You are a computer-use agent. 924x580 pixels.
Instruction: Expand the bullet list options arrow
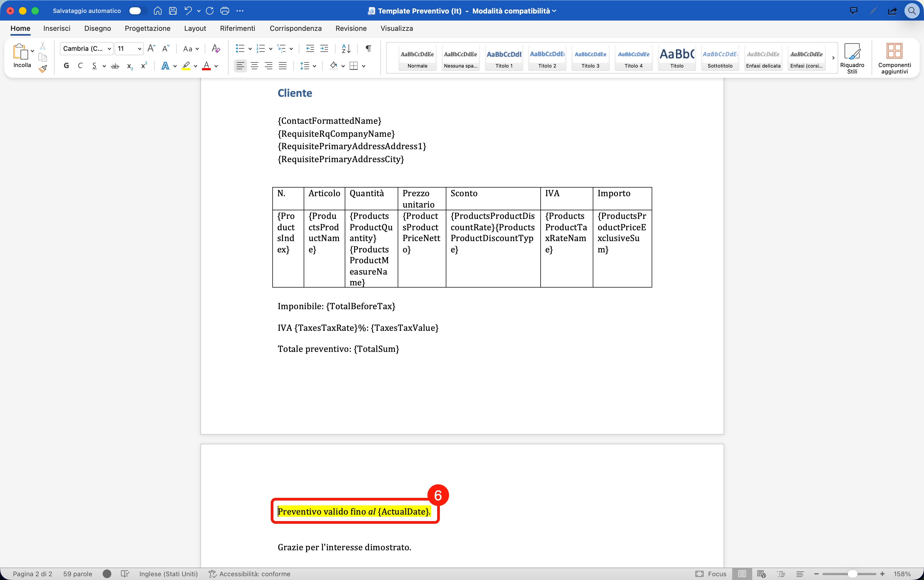(x=250, y=49)
